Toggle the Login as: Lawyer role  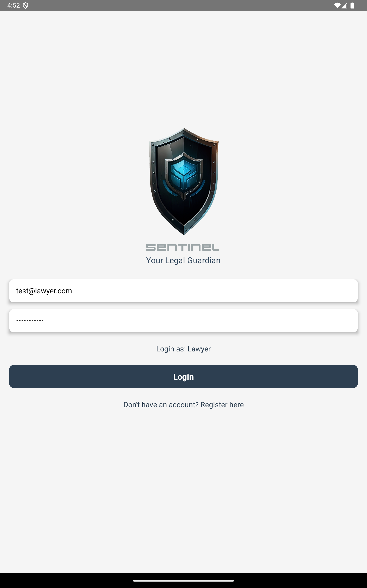(x=183, y=349)
